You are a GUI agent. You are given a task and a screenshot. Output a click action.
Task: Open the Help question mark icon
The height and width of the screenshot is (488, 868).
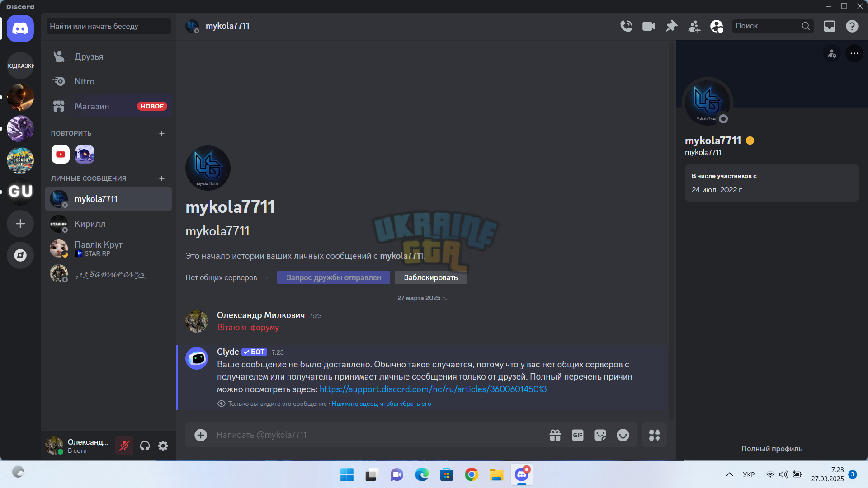[x=852, y=26]
